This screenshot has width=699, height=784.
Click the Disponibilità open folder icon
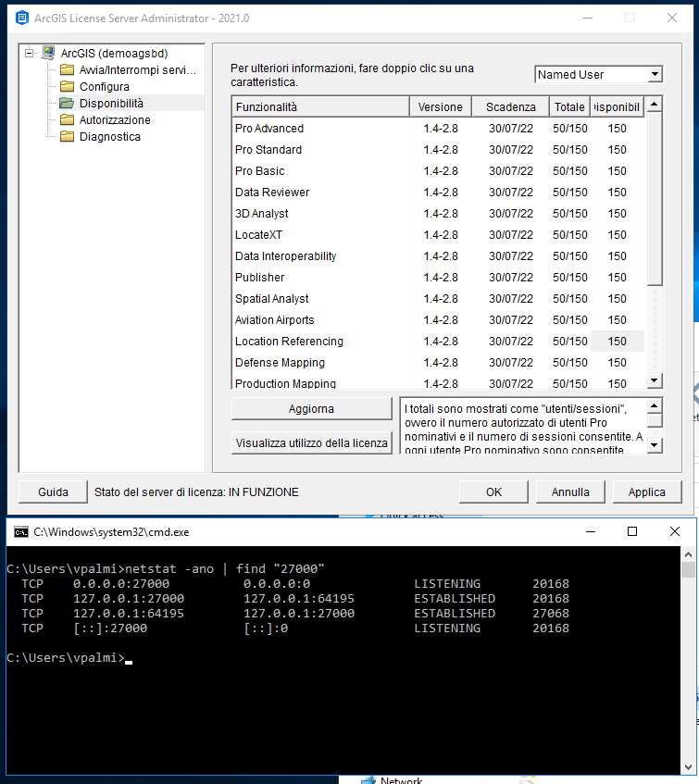pyautogui.click(x=67, y=103)
